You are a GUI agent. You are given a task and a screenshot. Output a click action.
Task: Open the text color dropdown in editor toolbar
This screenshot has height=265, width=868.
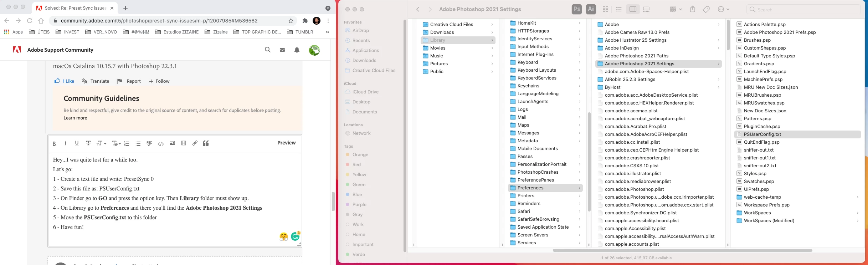117,143
